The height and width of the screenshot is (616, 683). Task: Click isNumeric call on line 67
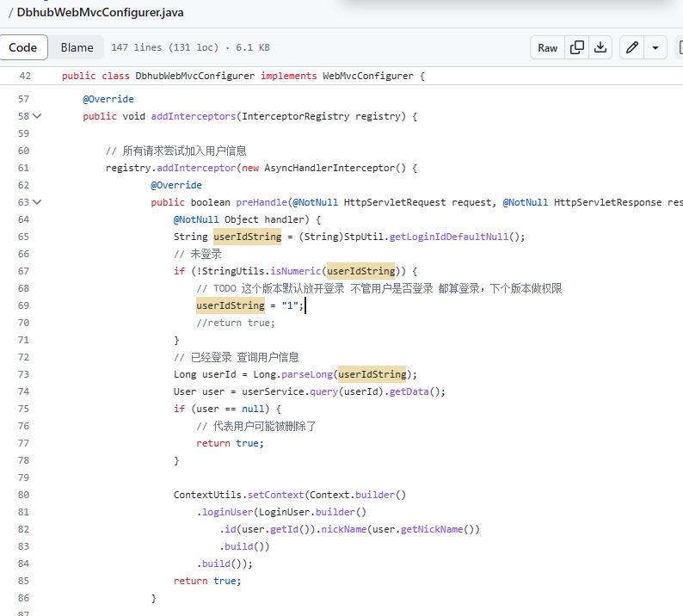pyautogui.click(x=295, y=271)
